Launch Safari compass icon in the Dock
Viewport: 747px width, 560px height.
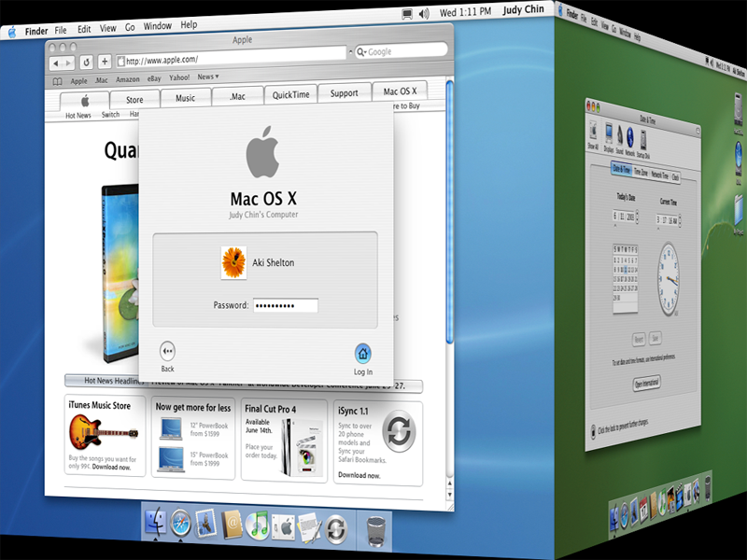pyautogui.click(x=181, y=523)
